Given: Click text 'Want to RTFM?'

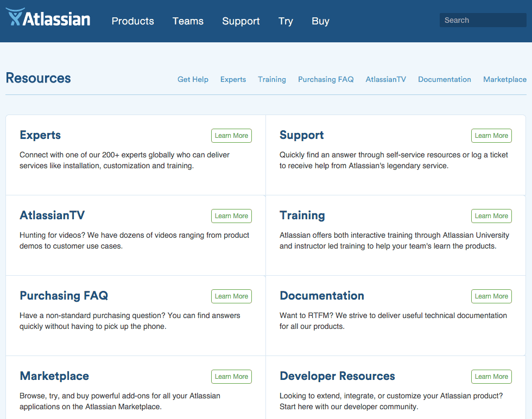Looking at the screenshot, I should coord(306,315).
